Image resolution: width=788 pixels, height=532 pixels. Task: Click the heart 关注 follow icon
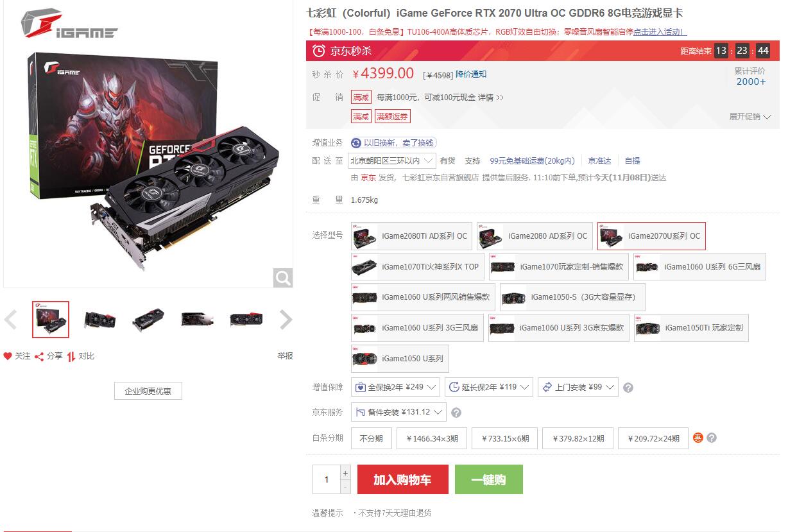coord(8,356)
